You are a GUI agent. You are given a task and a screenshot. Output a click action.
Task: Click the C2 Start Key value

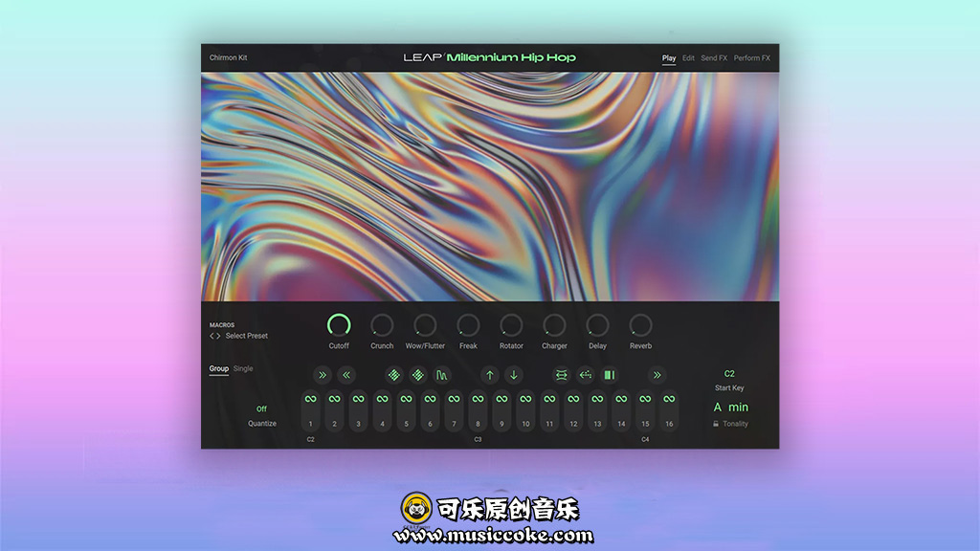click(x=729, y=374)
